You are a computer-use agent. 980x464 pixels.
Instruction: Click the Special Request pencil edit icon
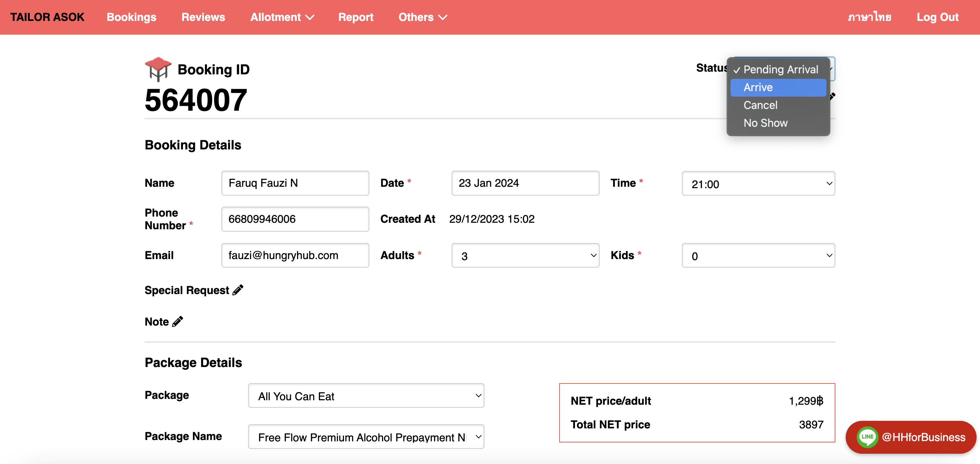click(238, 290)
